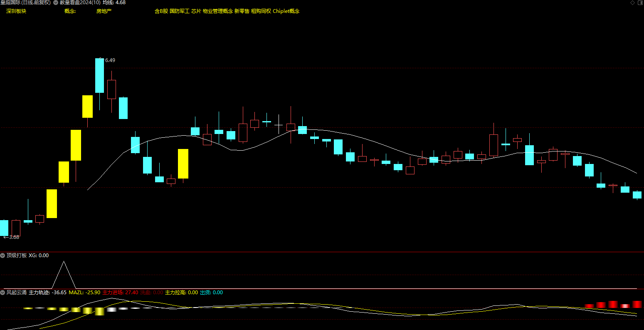Click the diamond icon at top right
The image size is (644, 330).
click(x=632, y=2)
